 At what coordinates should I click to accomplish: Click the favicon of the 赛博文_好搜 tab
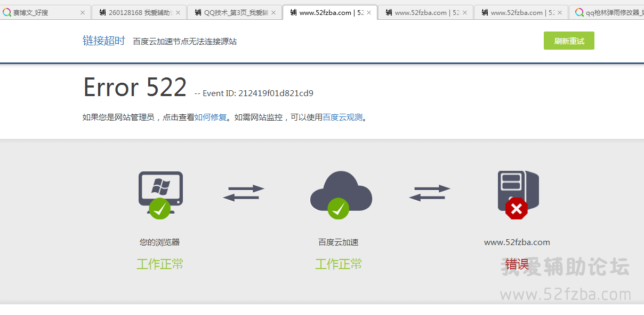pos(7,12)
